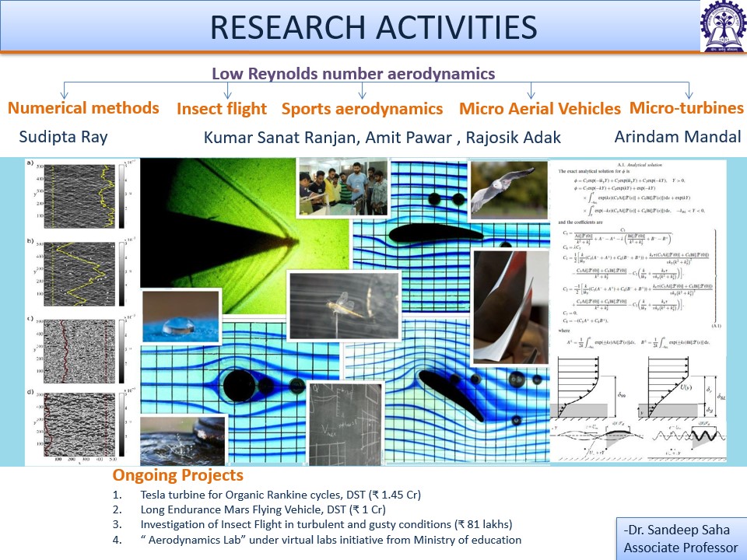Select plot panel d) at the bottom
This screenshot has height=560, width=747.
(79, 425)
